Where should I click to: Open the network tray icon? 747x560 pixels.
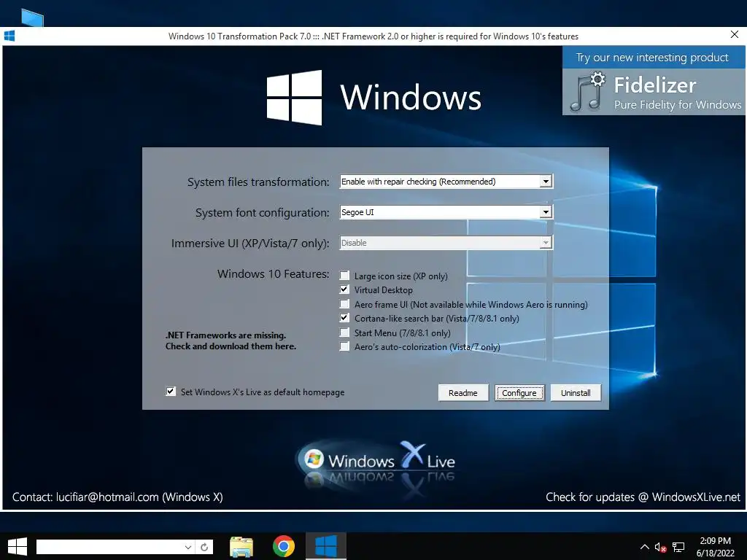click(678, 547)
